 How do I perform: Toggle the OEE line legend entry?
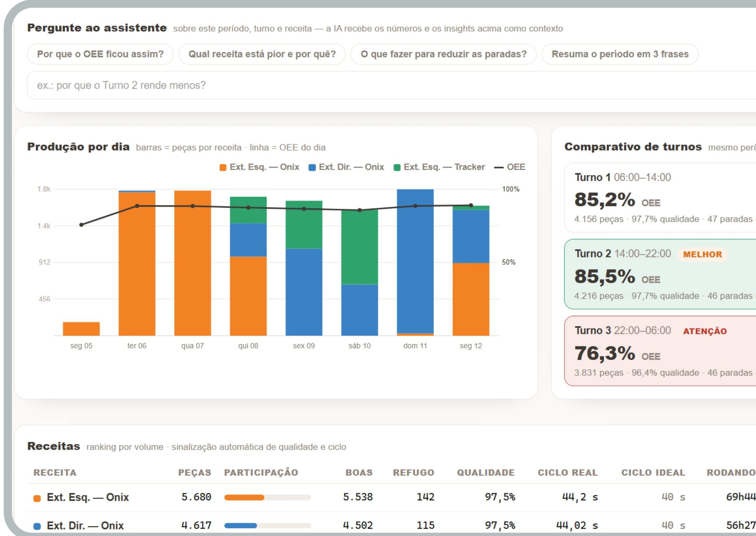509,167
